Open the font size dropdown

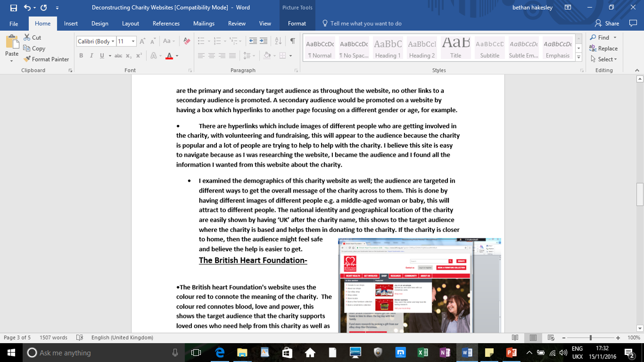pos(133,42)
